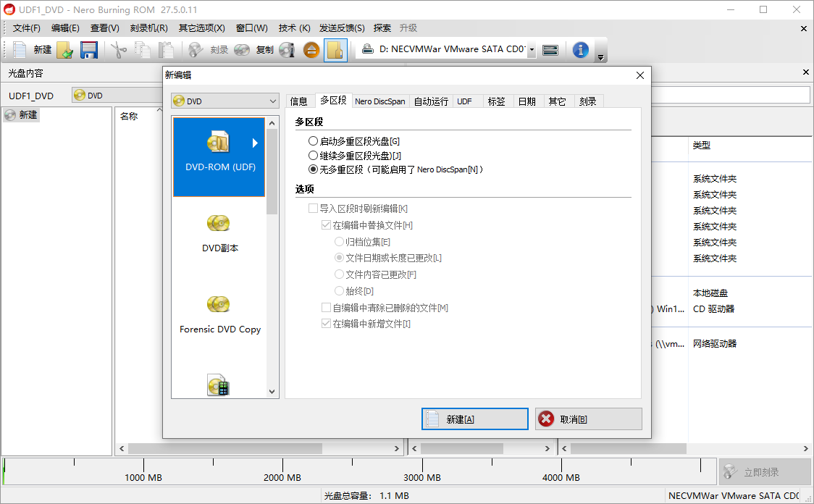This screenshot has height=504, width=814.
Task: Open the 刻录机(R) menu
Action: 149,28
